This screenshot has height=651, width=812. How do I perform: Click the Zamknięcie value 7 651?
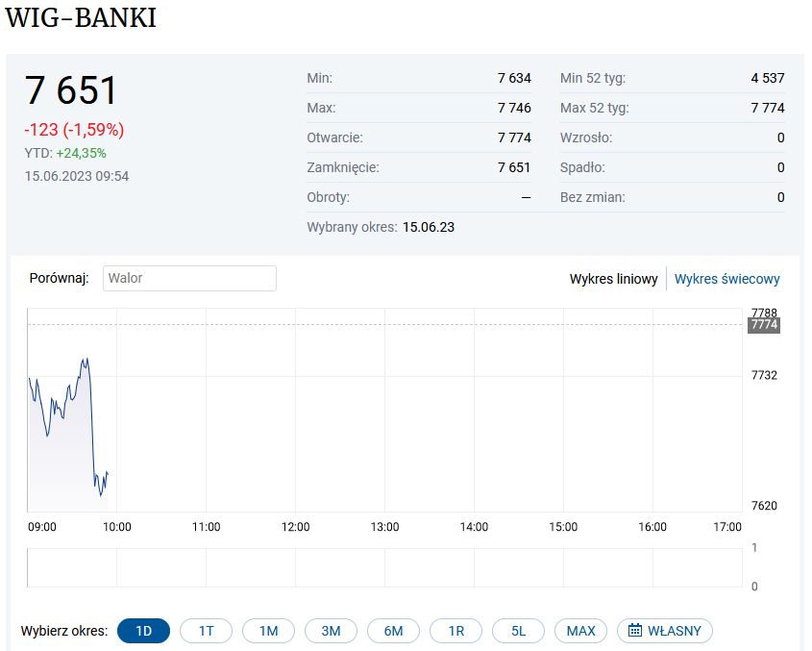click(x=514, y=167)
